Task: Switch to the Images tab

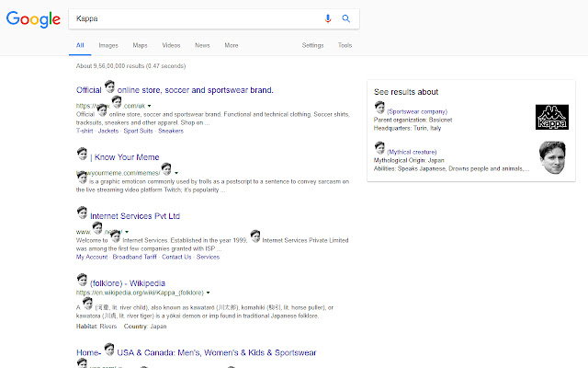Action: point(108,45)
